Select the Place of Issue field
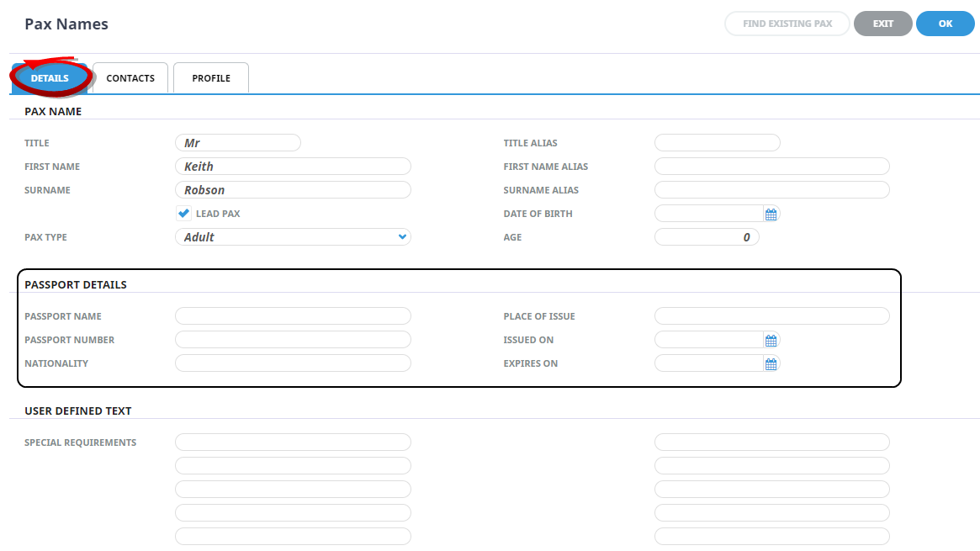This screenshot has width=980, height=551. click(x=771, y=316)
